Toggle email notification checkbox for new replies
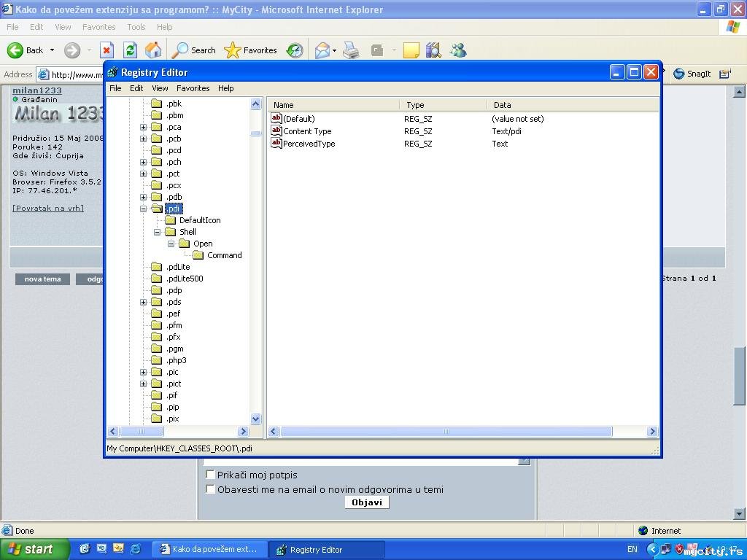The image size is (747, 560). (x=211, y=490)
